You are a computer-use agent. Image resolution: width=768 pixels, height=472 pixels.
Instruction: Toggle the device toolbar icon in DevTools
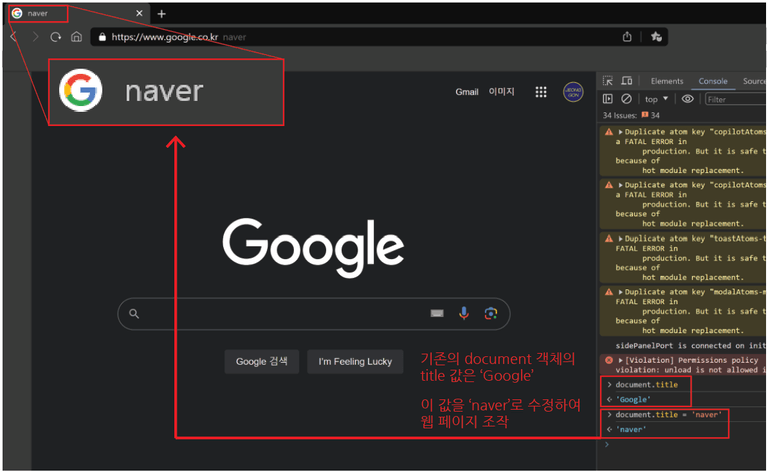(x=626, y=81)
